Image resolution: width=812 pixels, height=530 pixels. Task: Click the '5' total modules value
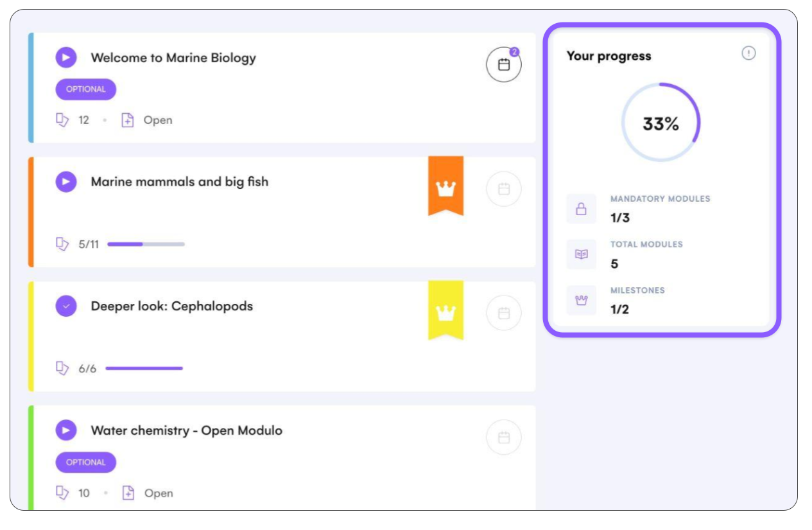click(614, 264)
